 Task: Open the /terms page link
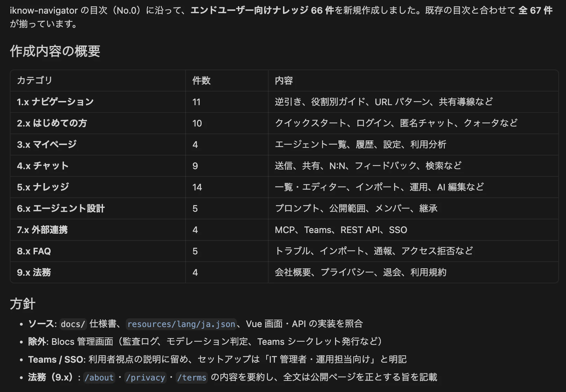pyautogui.click(x=192, y=378)
